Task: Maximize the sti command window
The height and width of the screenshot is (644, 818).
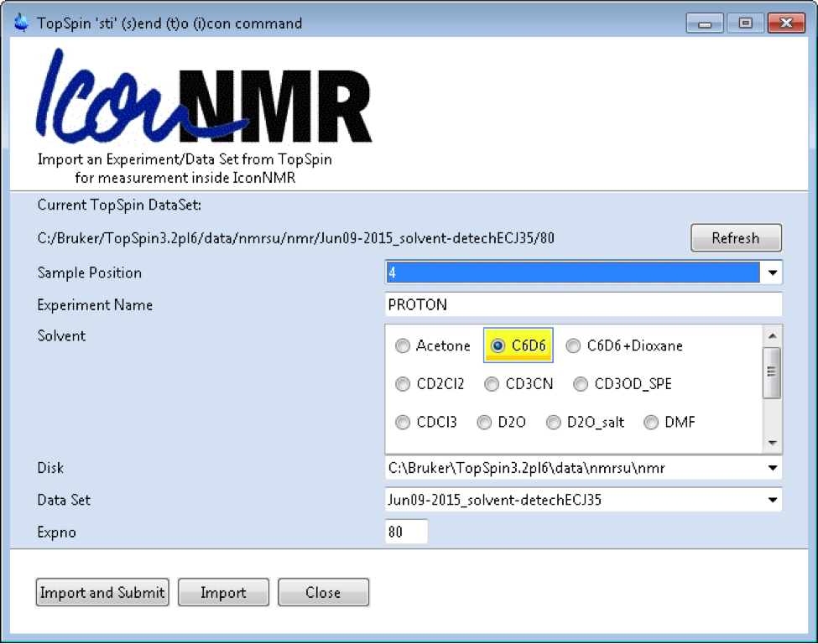Action: [746, 23]
